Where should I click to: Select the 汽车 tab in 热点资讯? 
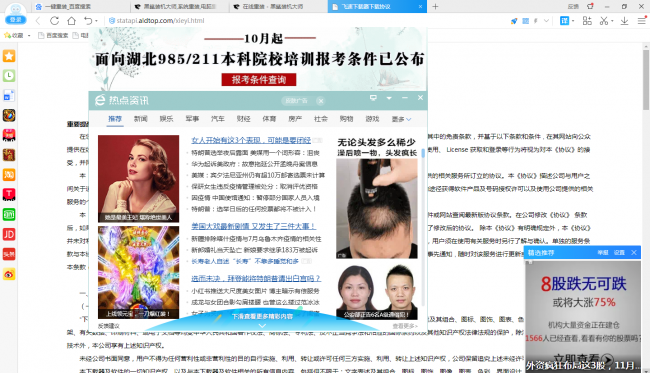[218, 119]
